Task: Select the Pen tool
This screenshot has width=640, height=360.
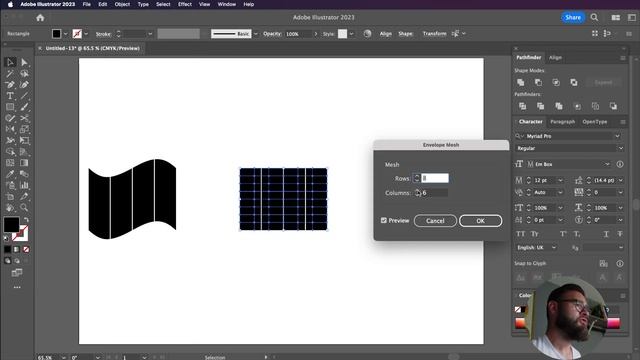Action: pos(10,84)
